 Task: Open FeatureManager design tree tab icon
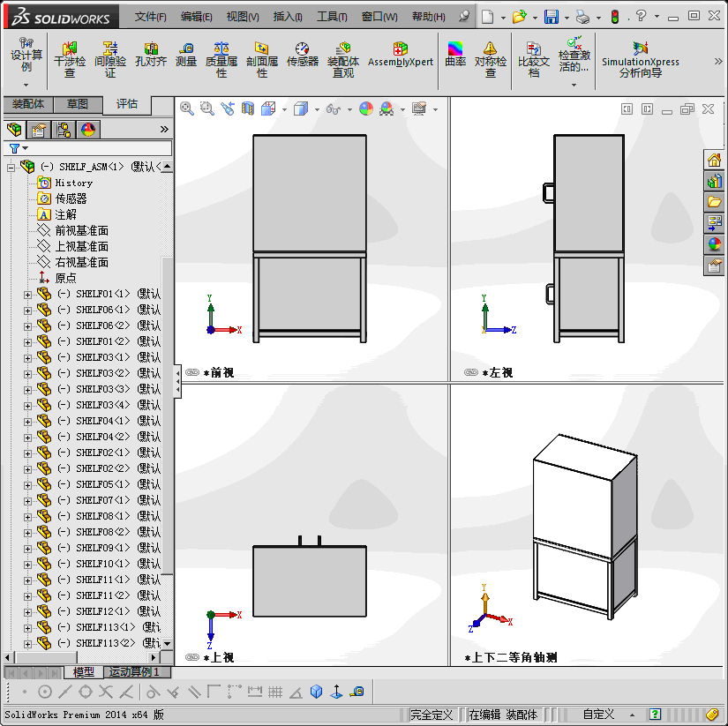coord(14,130)
